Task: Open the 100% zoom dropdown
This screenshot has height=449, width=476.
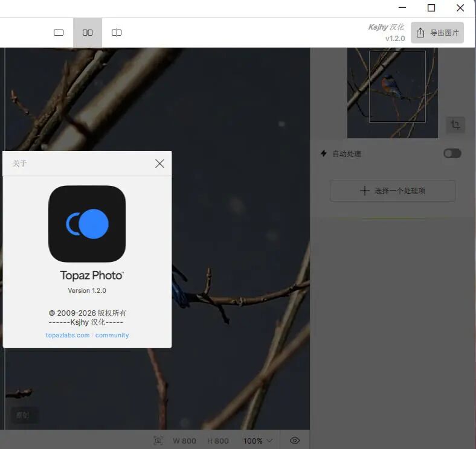Action: coord(258,441)
